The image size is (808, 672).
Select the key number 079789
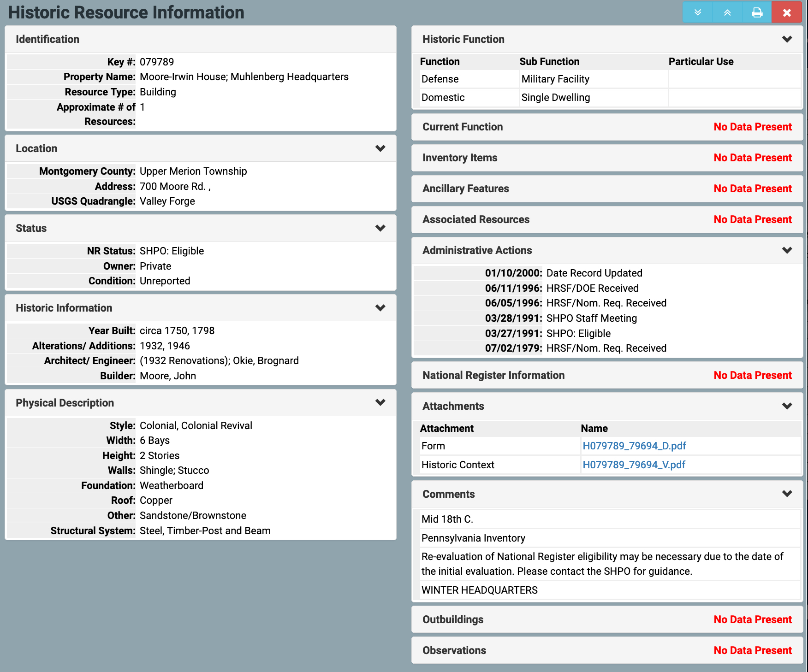[157, 62]
